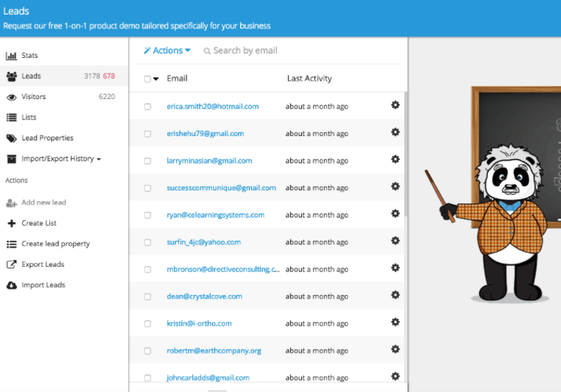Viewport: 561px width, 392px height.
Task: Open gear settings for erica.smith20@hotmail.com
Action: 395,105
